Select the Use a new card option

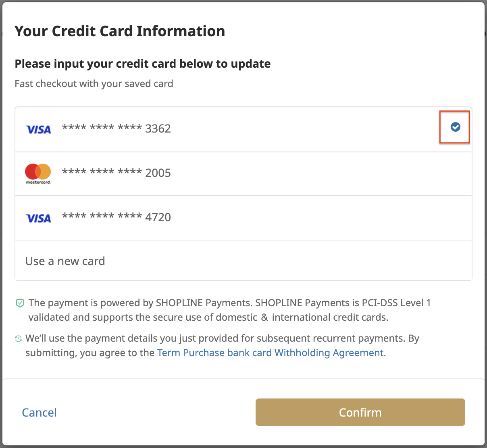click(243, 261)
